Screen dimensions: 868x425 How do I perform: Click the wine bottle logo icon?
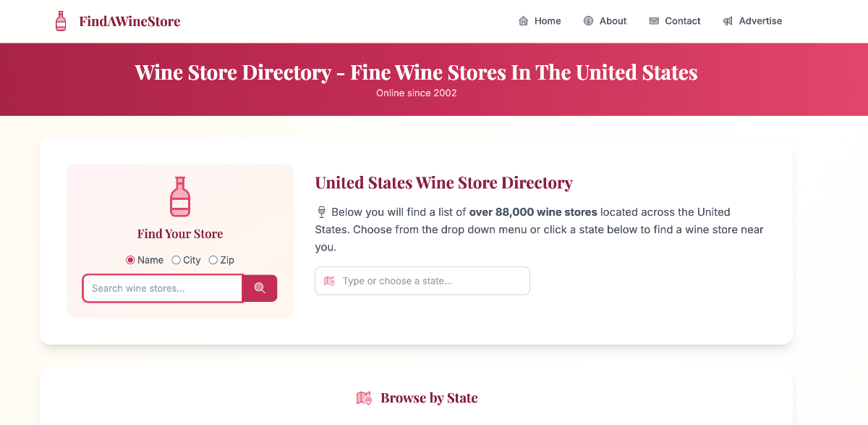tap(60, 21)
